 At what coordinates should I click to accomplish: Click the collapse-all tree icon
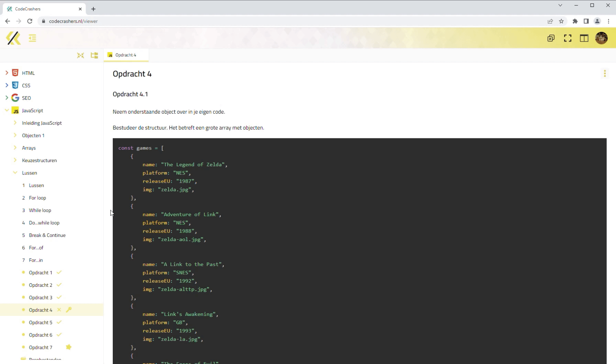tap(80, 55)
